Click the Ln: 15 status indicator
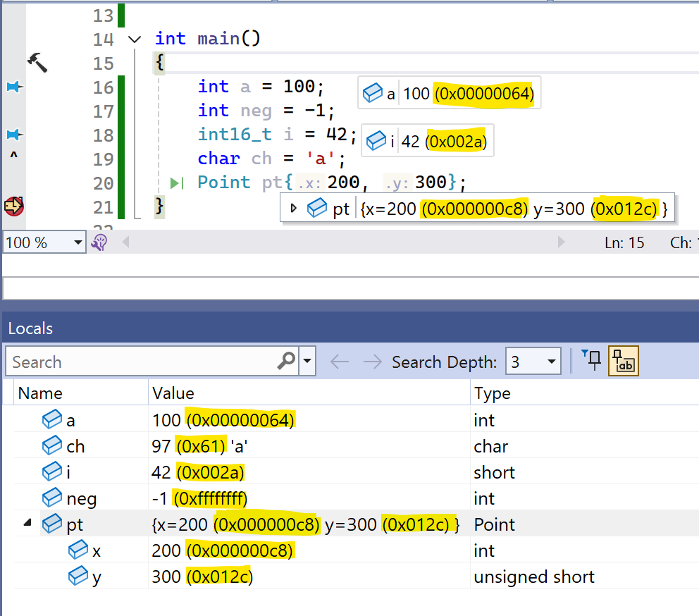The image size is (699, 616). click(624, 242)
